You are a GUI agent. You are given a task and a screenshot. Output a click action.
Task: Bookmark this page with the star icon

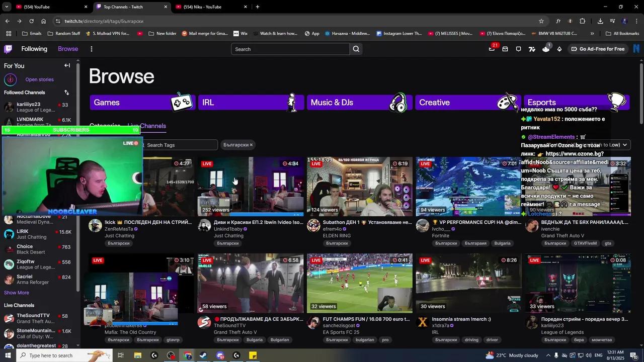click(x=541, y=21)
